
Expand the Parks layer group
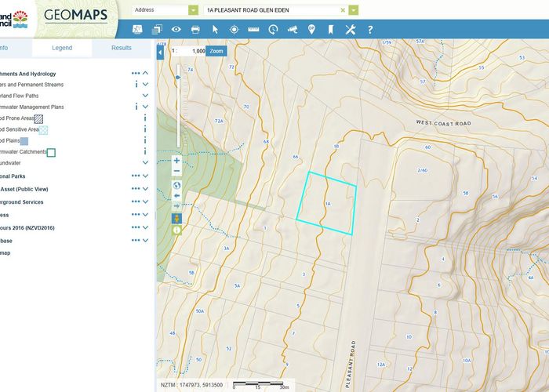click(x=145, y=176)
